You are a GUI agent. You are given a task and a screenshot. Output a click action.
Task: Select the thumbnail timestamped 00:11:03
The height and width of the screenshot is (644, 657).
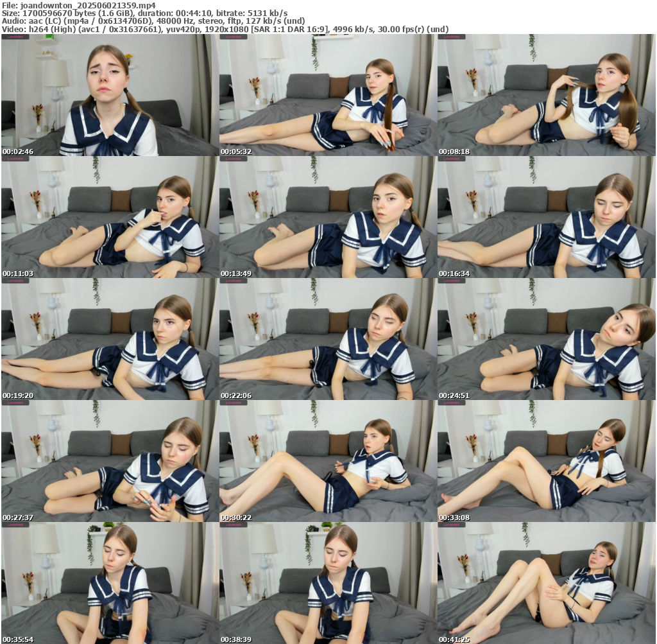110,217
